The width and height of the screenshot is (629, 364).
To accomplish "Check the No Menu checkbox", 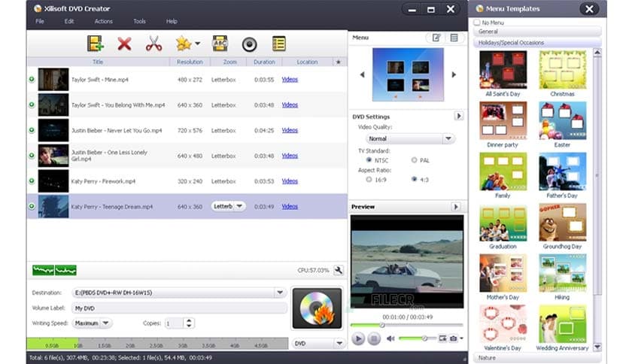I will [x=477, y=23].
